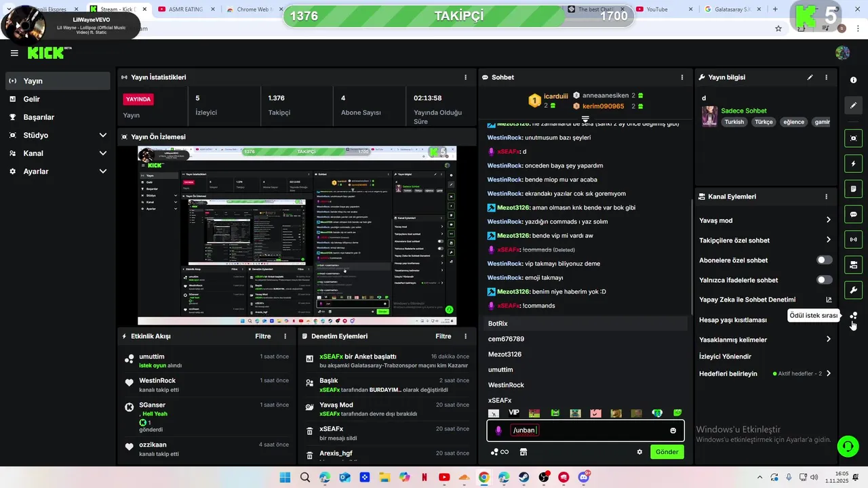Toggle the broadcast signal icon in right sidebar

pos(853,239)
